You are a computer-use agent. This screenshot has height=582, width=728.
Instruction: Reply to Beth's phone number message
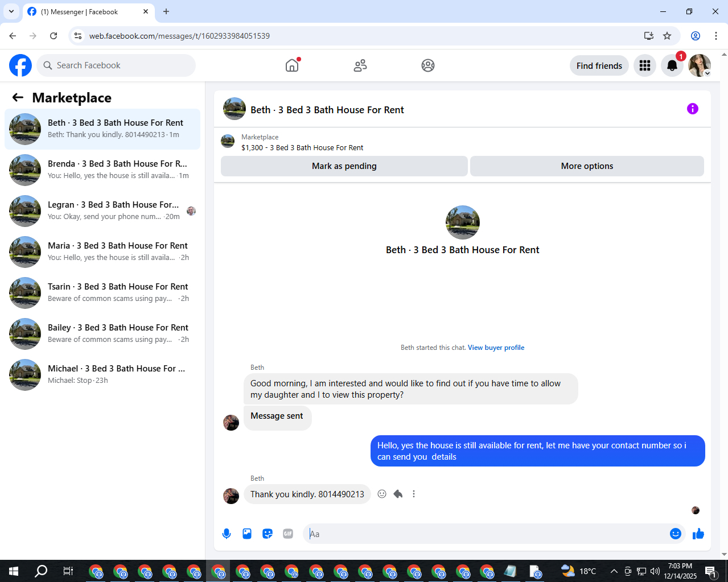coord(398,494)
